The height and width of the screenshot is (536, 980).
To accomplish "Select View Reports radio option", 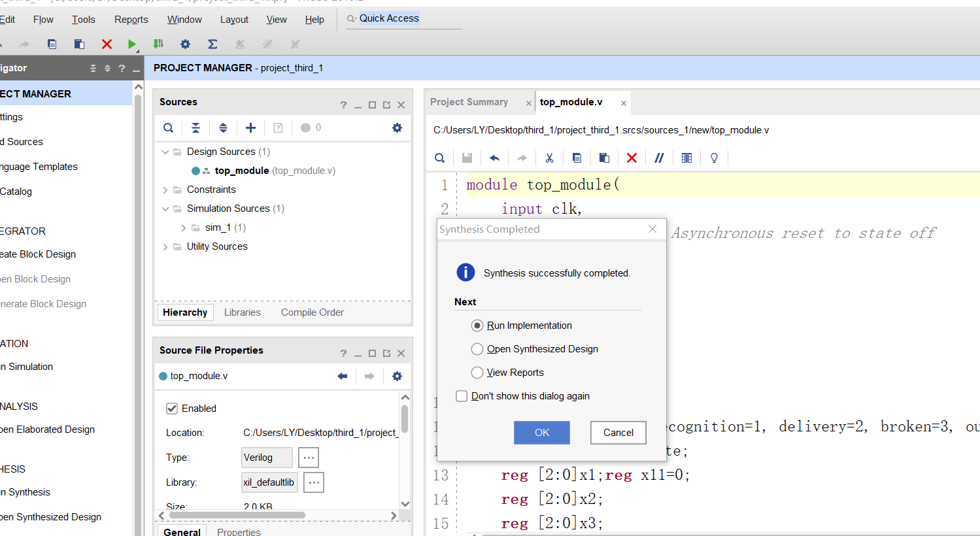I will [x=477, y=373].
